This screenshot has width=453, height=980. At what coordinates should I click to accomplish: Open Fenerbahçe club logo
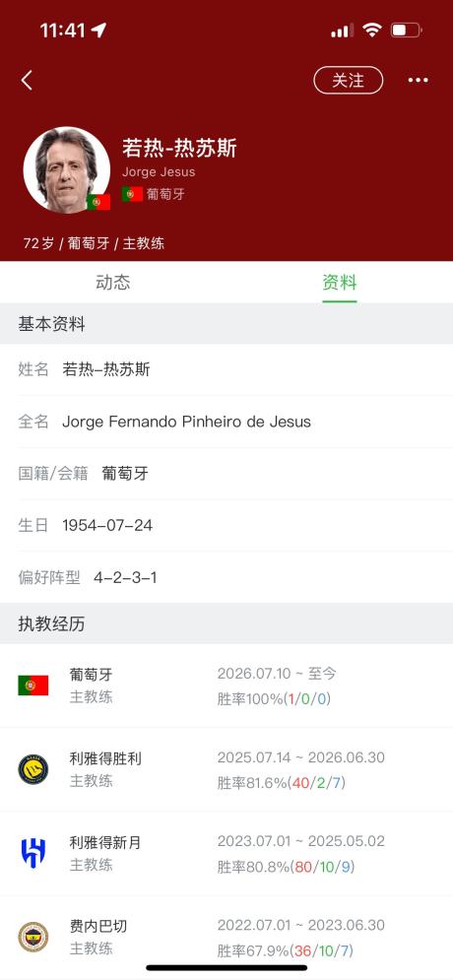coord(33,937)
